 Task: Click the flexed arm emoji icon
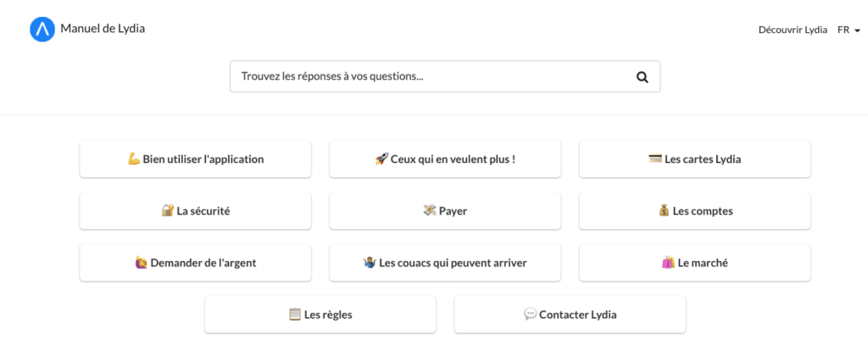tap(133, 159)
